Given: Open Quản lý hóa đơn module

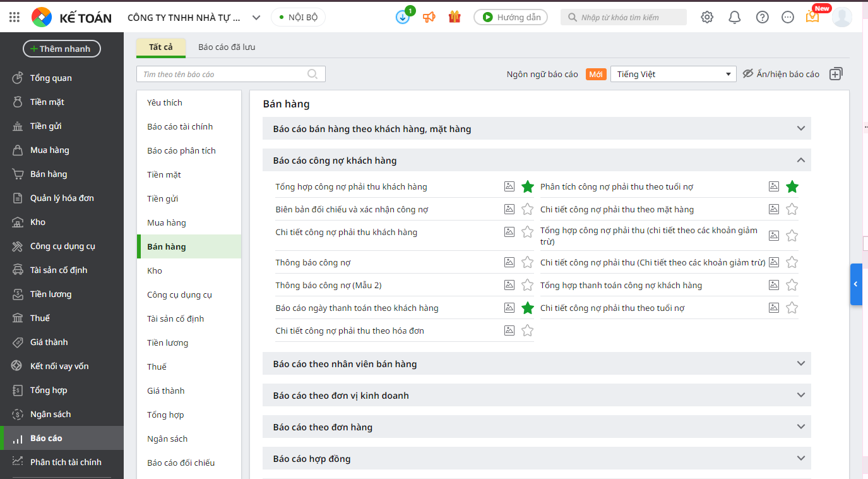Looking at the screenshot, I should pyautogui.click(x=62, y=198).
